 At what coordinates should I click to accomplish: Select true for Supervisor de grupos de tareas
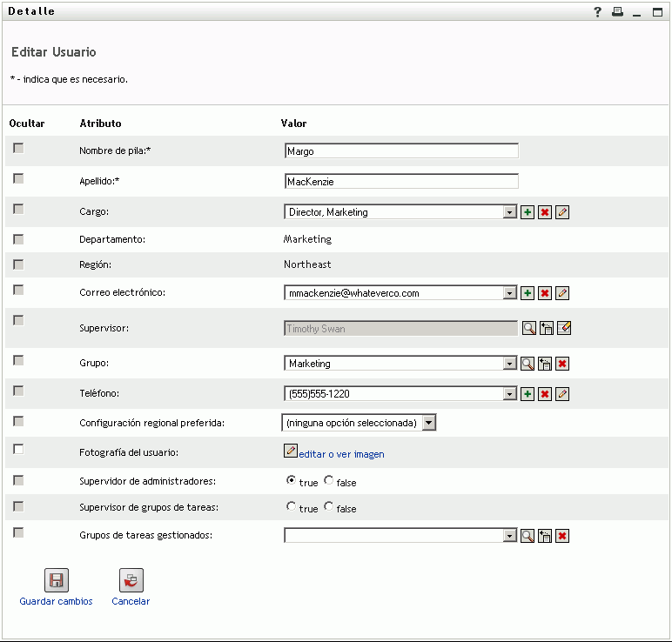(x=292, y=507)
